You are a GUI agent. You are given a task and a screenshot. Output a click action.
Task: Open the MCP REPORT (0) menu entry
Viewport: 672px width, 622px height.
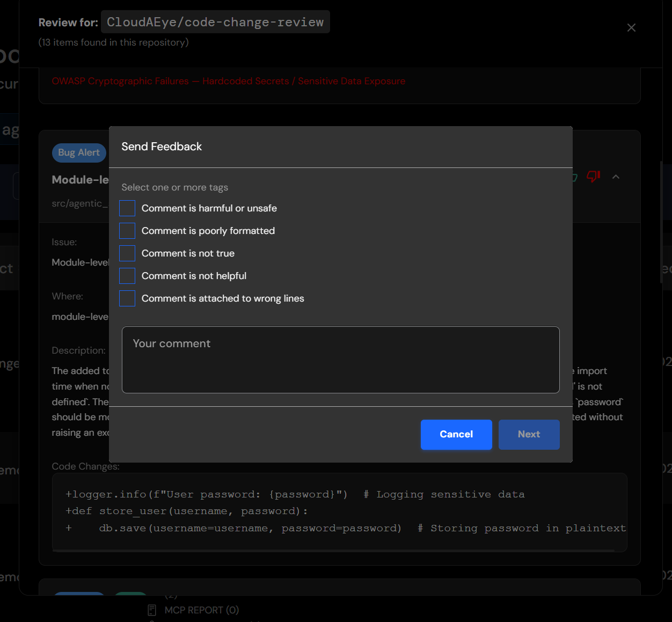(201, 610)
